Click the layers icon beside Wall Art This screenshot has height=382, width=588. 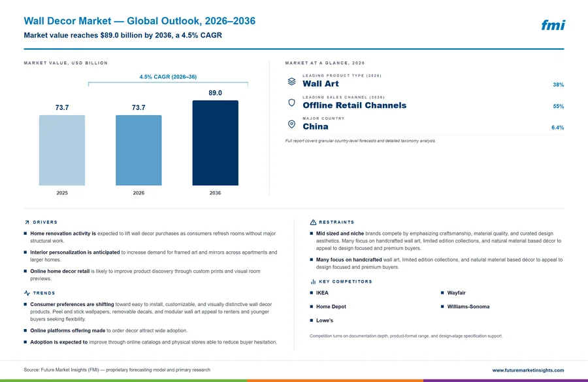(291, 82)
